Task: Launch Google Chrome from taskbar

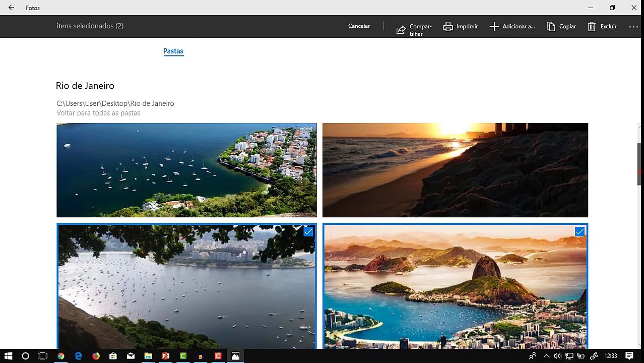Action: click(x=61, y=356)
